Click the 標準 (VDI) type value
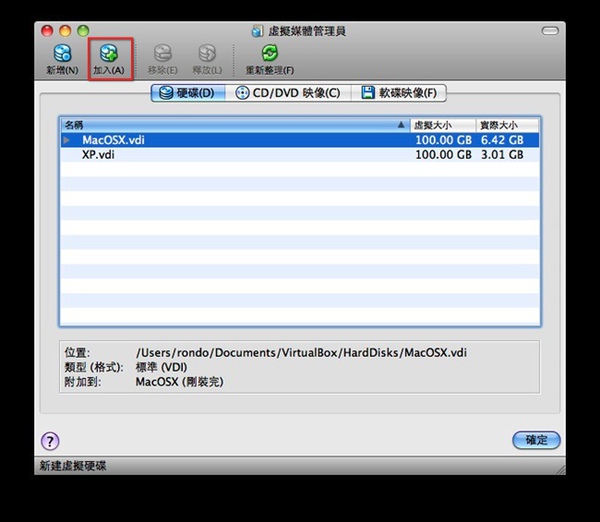600x522 pixels. tap(161, 367)
